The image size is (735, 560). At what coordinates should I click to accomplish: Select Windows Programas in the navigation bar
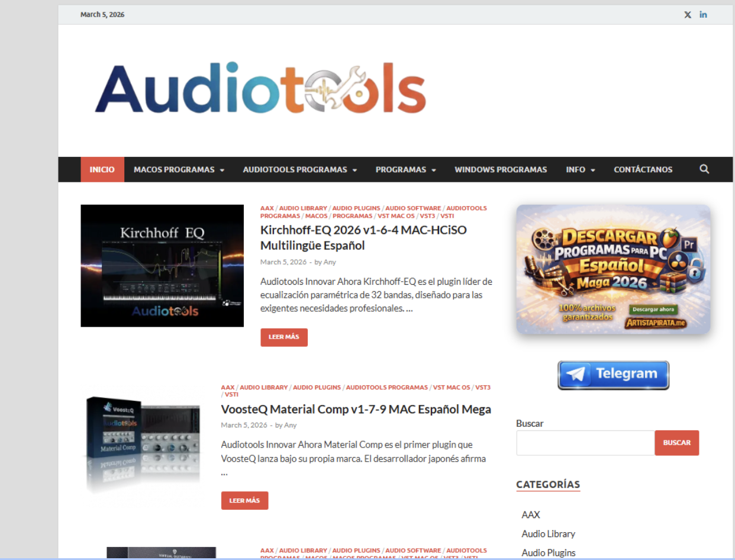coord(501,170)
